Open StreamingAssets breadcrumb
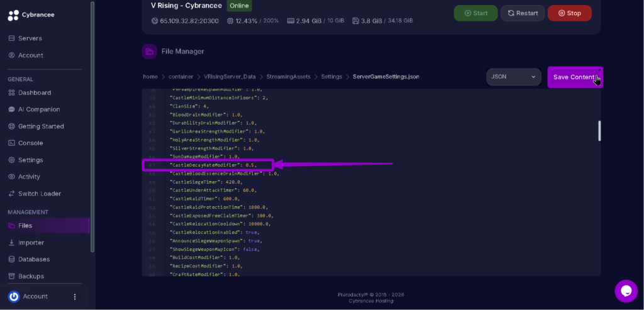 click(x=288, y=77)
